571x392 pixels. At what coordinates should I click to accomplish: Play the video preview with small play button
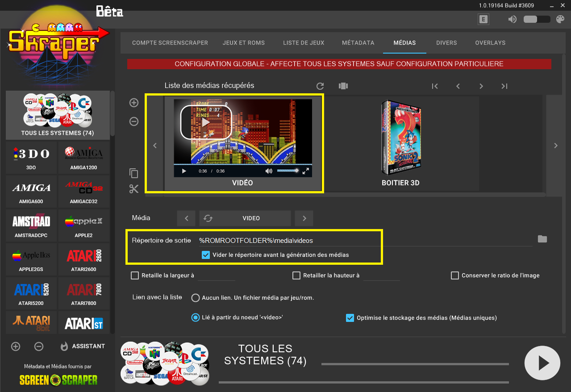(184, 171)
